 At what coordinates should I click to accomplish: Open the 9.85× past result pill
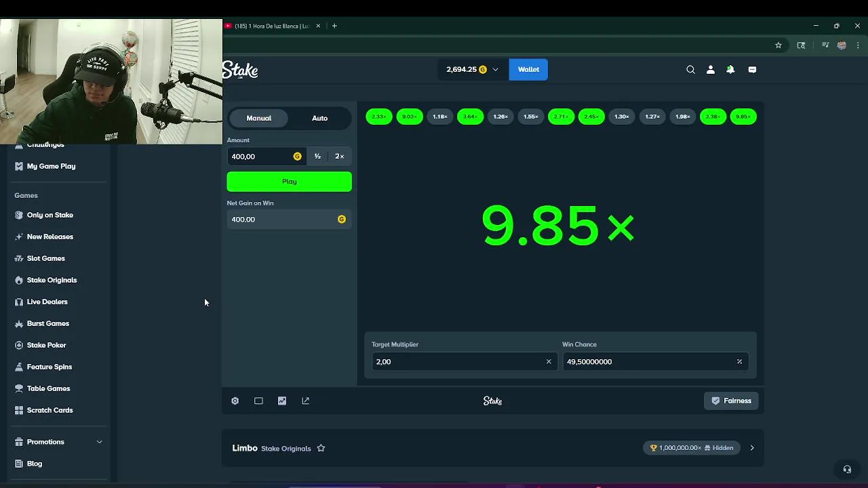click(x=743, y=117)
